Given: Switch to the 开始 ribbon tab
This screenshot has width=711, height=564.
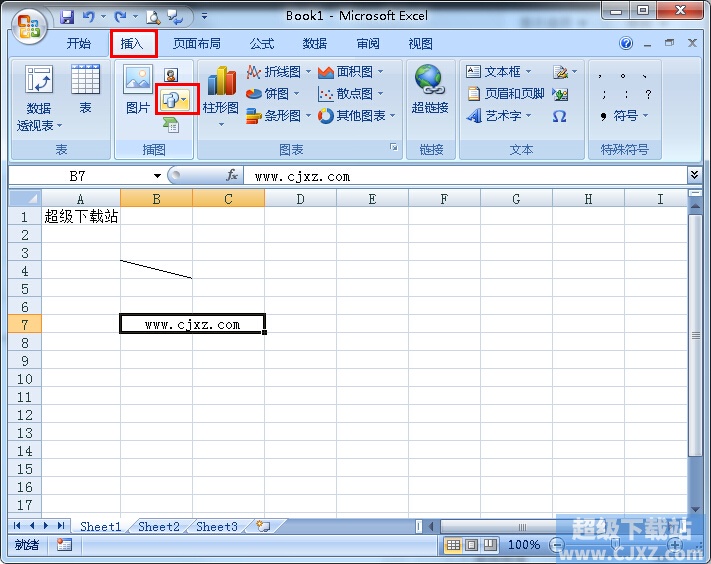Looking at the screenshot, I should coord(78,44).
